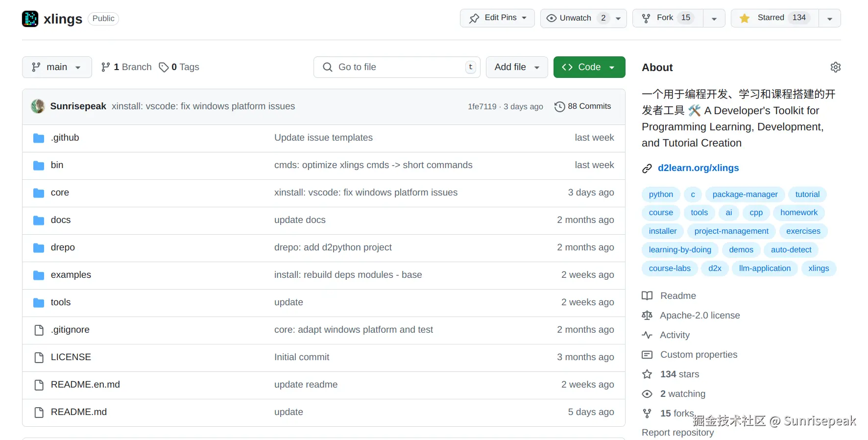Click the xlings repository logo icon
868x440 pixels.
(x=30, y=19)
